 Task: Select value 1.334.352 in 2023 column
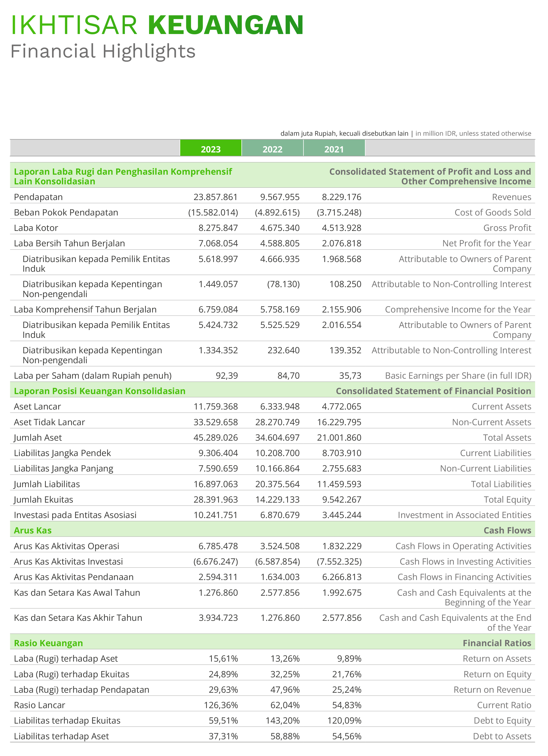(x=218, y=350)
